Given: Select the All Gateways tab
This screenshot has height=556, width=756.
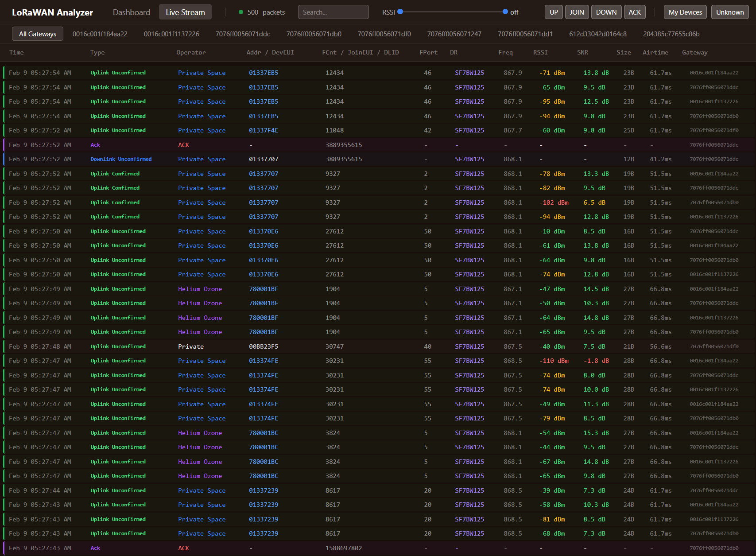Looking at the screenshot, I should 38,34.
